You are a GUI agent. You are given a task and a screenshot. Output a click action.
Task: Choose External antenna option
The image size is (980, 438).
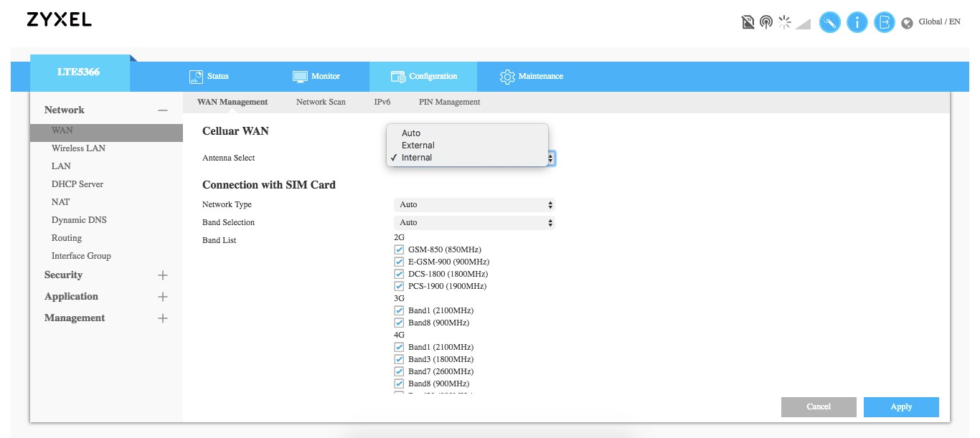(x=467, y=146)
